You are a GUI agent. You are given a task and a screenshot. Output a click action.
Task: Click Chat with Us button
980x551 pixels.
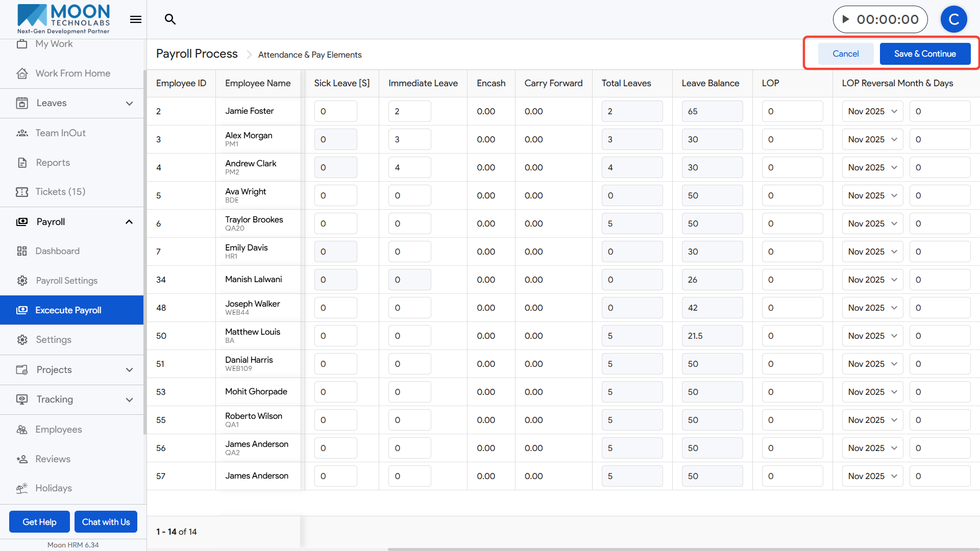pos(106,522)
